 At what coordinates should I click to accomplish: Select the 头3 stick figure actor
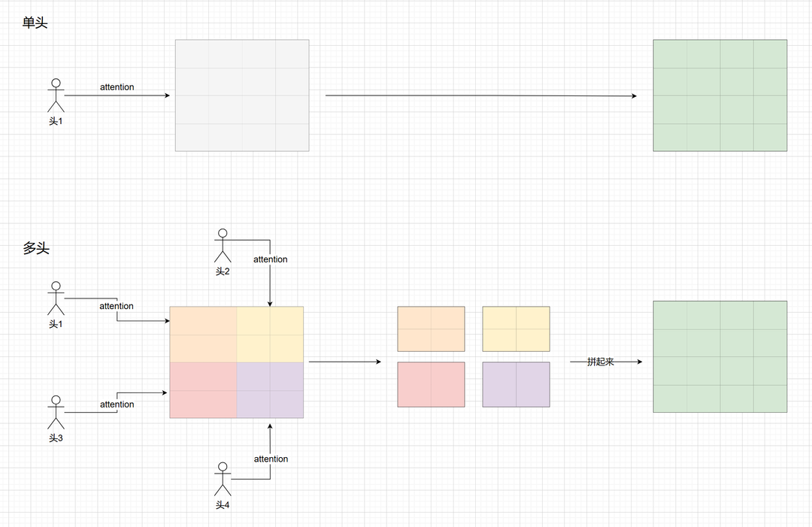coord(56,413)
